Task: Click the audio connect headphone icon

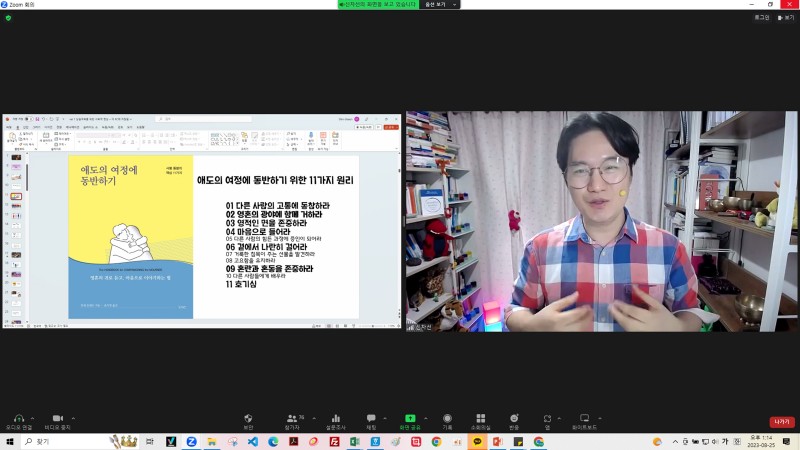Action: click(x=18, y=418)
